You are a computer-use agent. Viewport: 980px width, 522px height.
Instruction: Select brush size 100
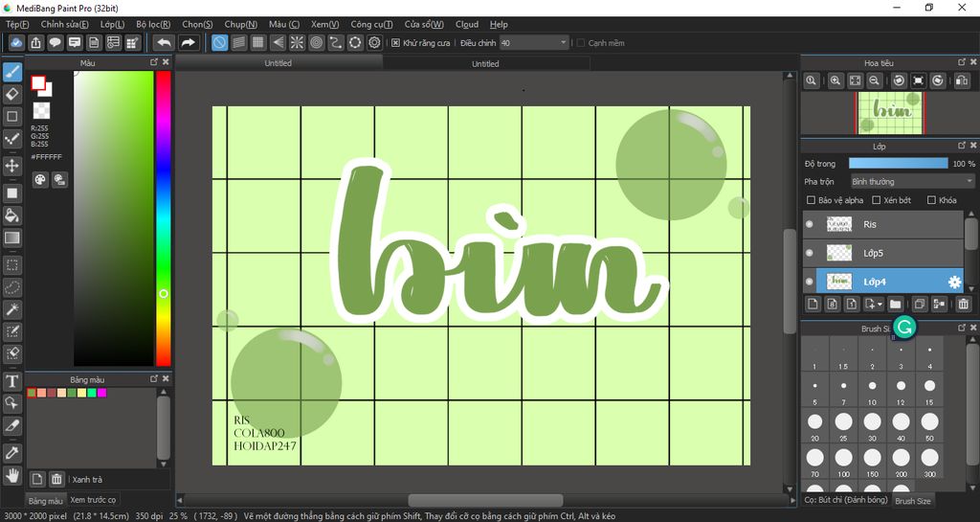point(843,462)
